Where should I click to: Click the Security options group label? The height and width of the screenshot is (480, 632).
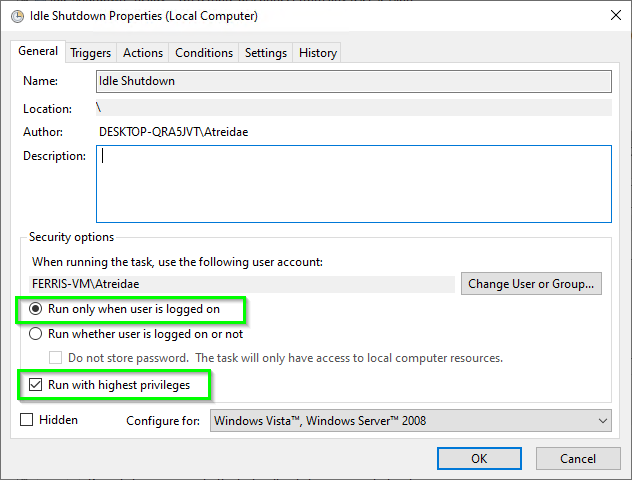71,237
